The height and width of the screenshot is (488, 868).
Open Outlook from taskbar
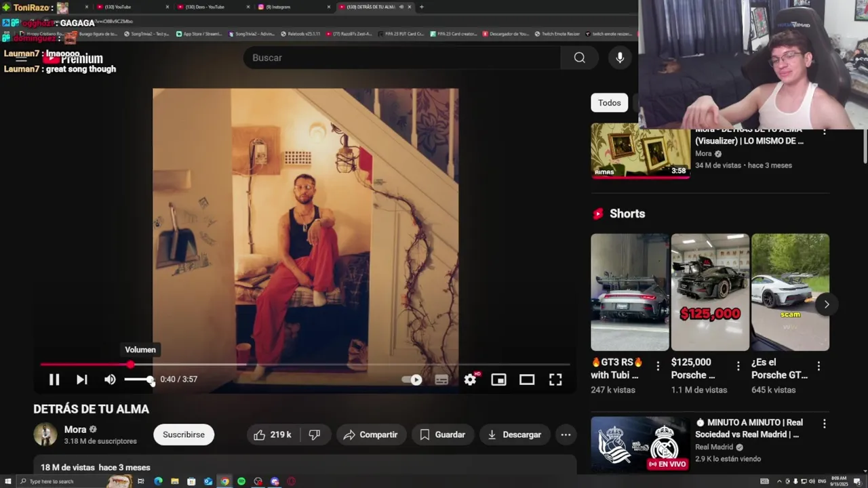click(x=208, y=481)
